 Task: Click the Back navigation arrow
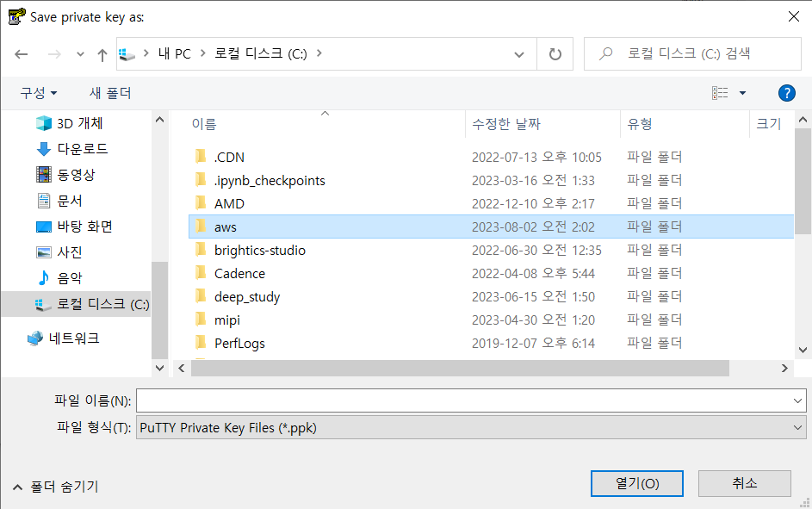(22, 54)
